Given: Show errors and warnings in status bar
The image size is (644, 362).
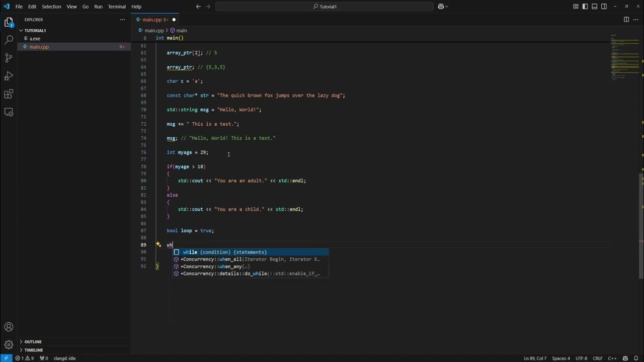Looking at the screenshot, I should tap(24, 358).
